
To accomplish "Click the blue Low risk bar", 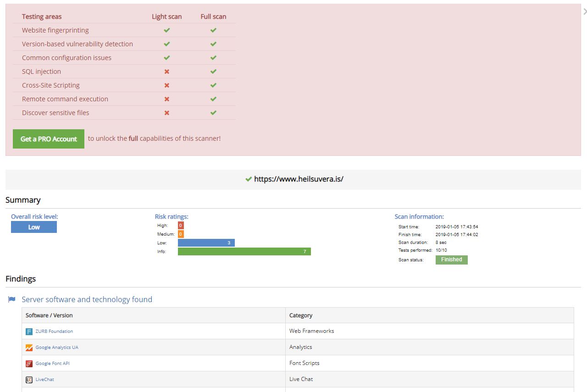I will point(206,243).
